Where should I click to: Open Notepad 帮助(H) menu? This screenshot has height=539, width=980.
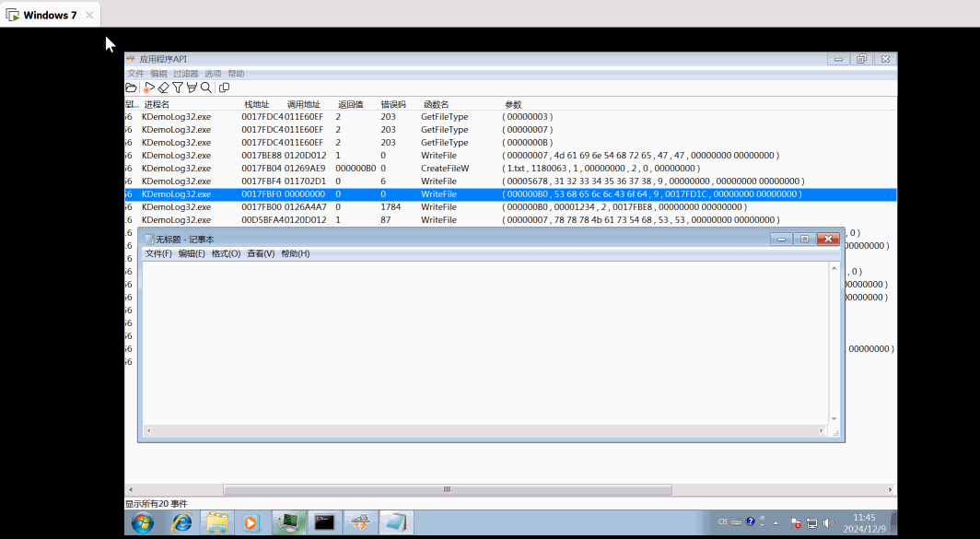(x=296, y=253)
